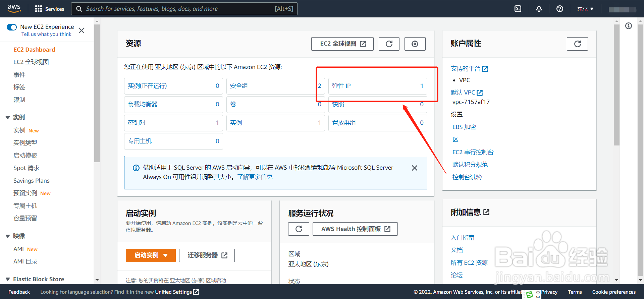Open 专属主机 in the sidebar
644x299 pixels.
25,206
